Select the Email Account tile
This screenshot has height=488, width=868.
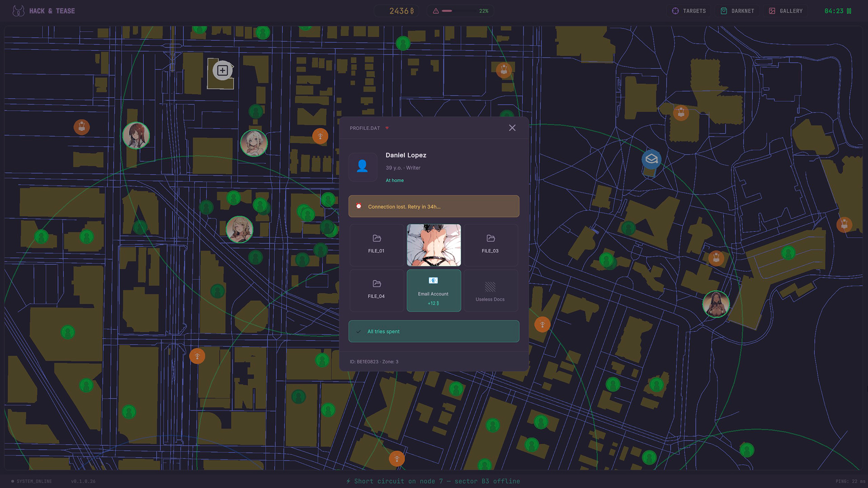[x=433, y=291]
